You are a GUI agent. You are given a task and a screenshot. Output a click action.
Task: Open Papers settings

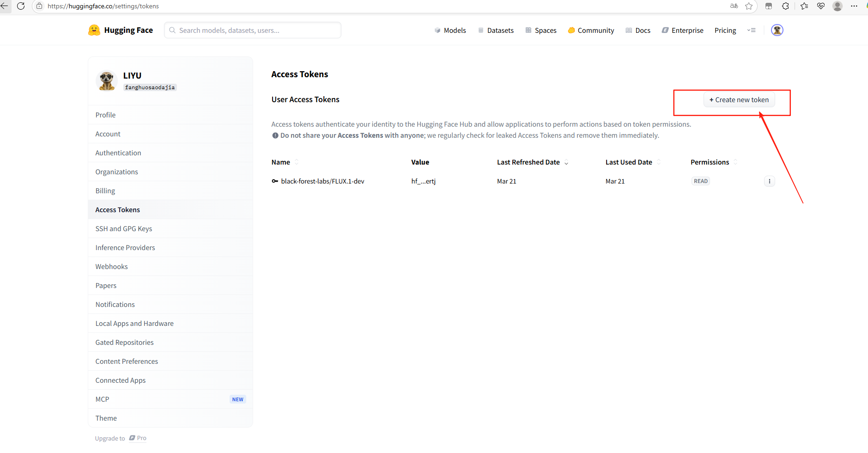coord(170,285)
